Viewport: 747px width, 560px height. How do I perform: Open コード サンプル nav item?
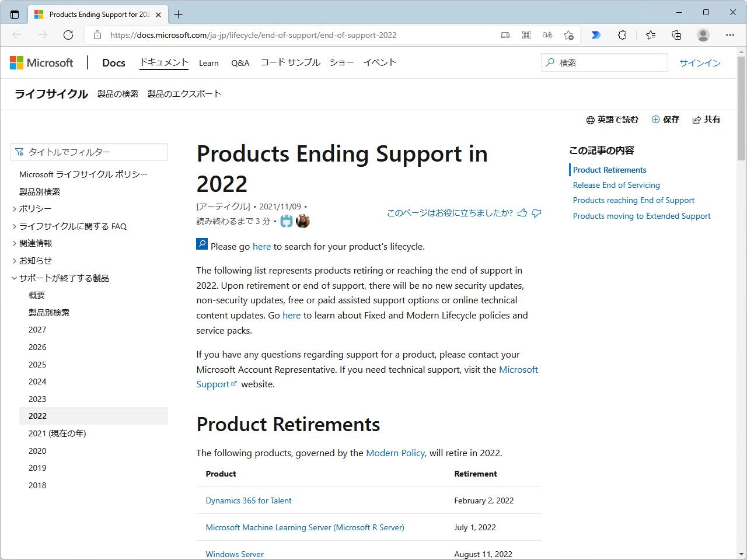291,62
